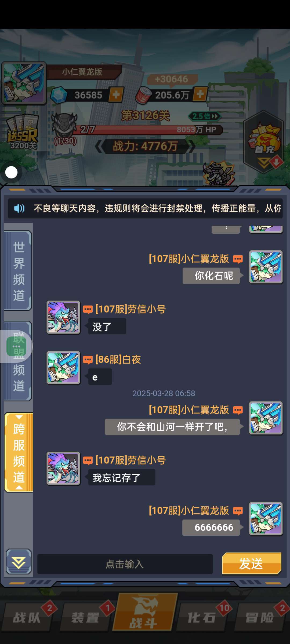This screenshot has width=290, height=644.
Task: Tap the speaker announcement icon
Action: (x=19, y=208)
